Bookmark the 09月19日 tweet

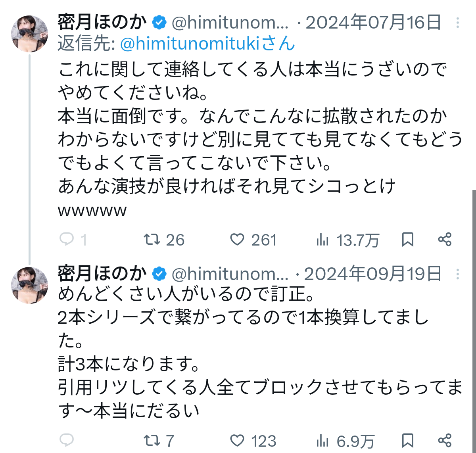[x=408, y=440]
